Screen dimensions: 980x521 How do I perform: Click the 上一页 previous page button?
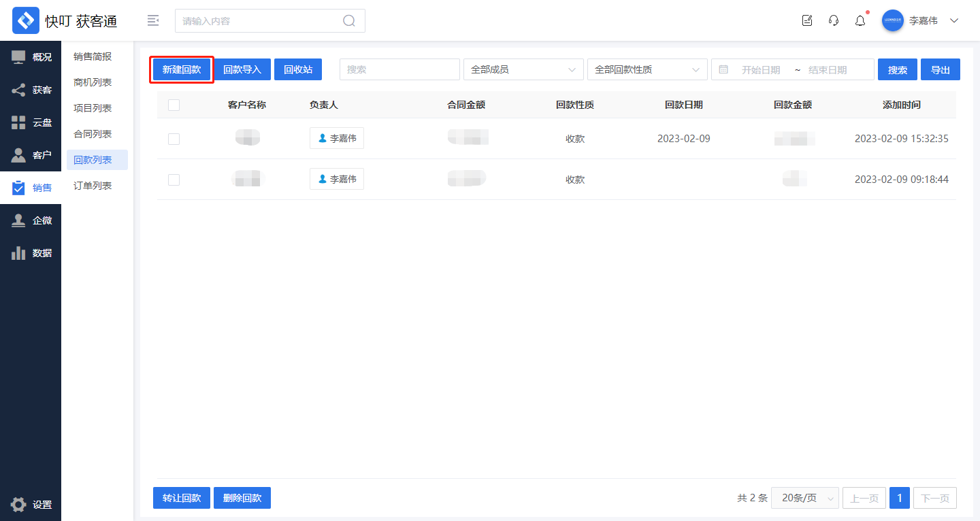coord(864,498)
